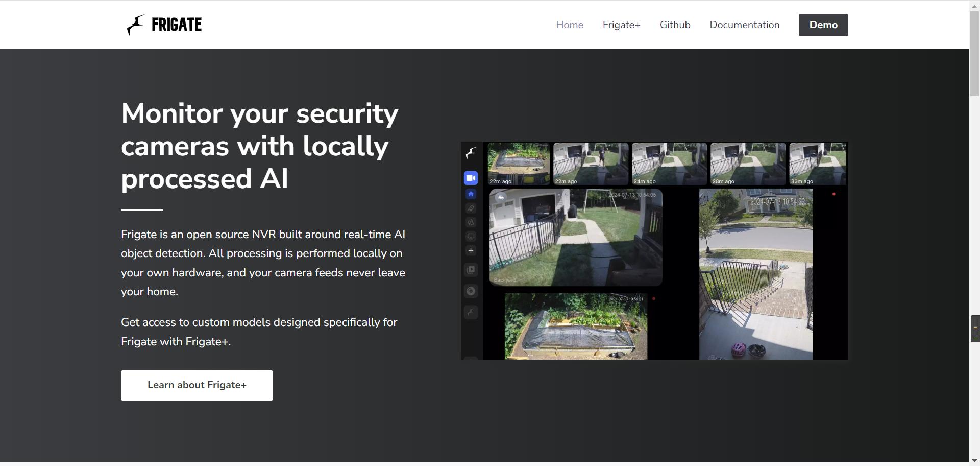
Task: Click the heading 'Monitor your security cameras with locally processed AI'
Action: tap(260, 146)
